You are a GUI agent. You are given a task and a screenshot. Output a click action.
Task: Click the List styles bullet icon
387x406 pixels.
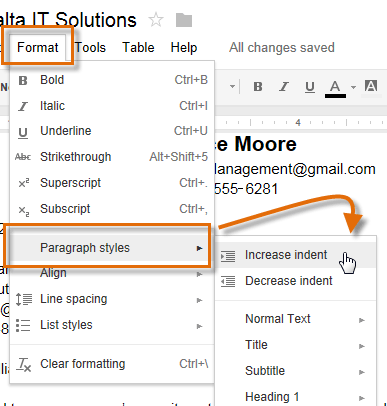23,325
